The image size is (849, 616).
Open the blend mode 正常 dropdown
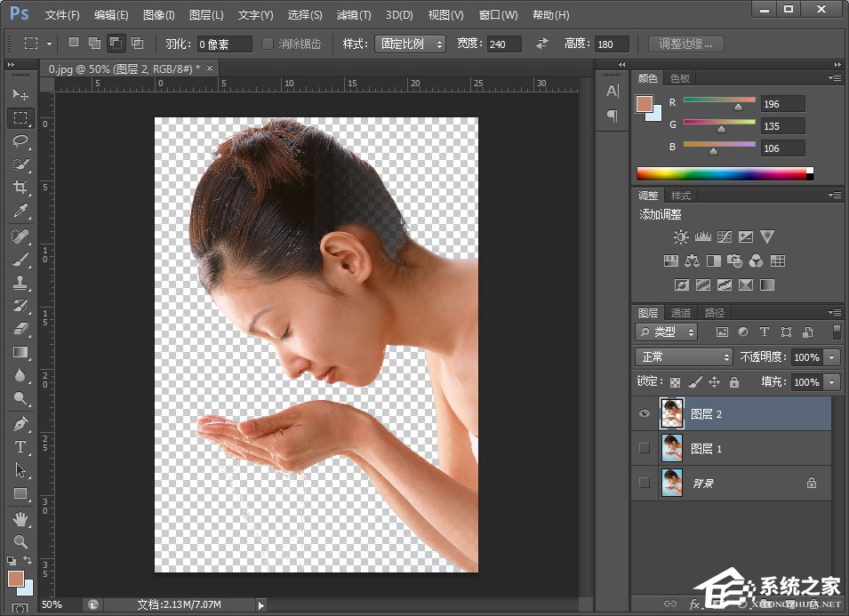point(683,356)
